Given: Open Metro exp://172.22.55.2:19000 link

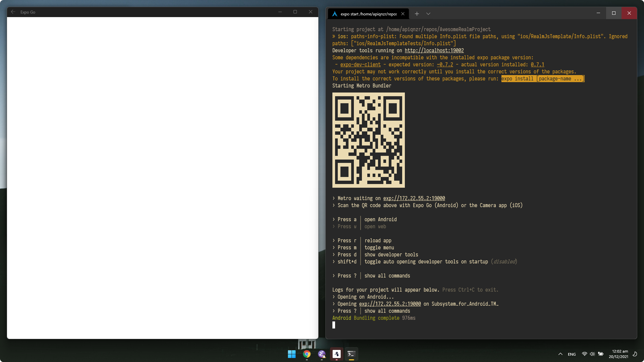Looking at the screenshot, I should [x=414, y=198].
